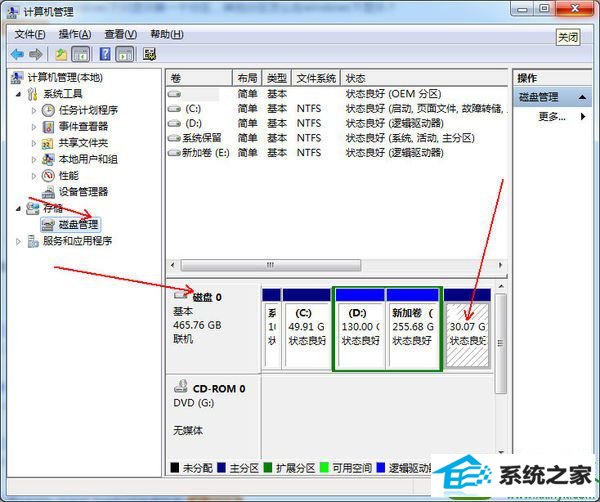Toggle the console tree pane icon
Viewport: 600px width, 502px height.
(x=81, y=54)
